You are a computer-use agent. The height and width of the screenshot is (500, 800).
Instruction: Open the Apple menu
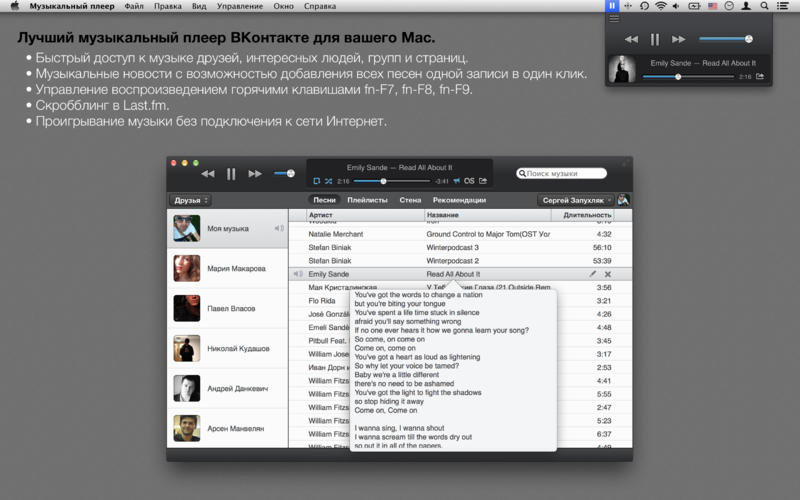pos(15,6)
